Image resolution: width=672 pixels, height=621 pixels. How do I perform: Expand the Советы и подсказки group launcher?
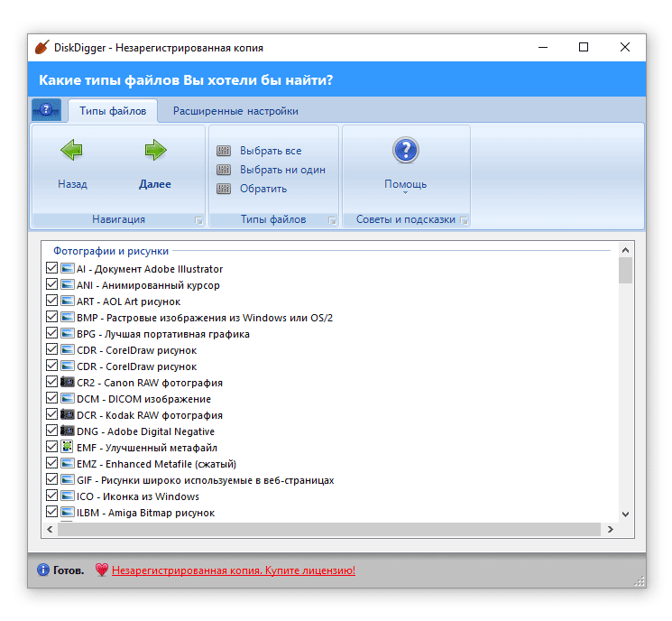coord(464,220)
